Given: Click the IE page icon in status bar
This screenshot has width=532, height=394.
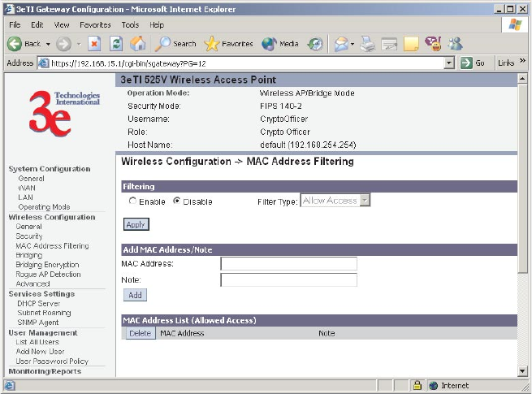Looking at the screenshot, I should point(10,386).
